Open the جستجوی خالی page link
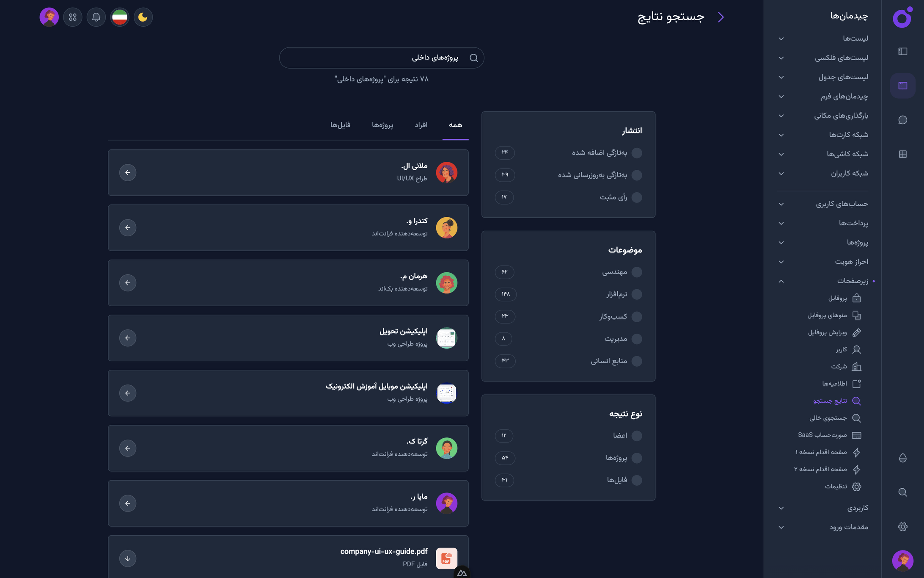924x578 pixels. click(828, 418)
